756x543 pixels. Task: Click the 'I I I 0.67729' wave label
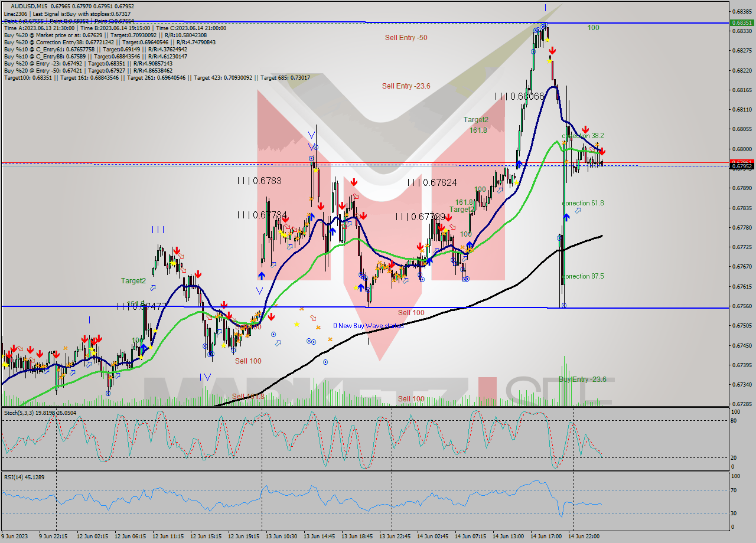click(x=420, y=217)
